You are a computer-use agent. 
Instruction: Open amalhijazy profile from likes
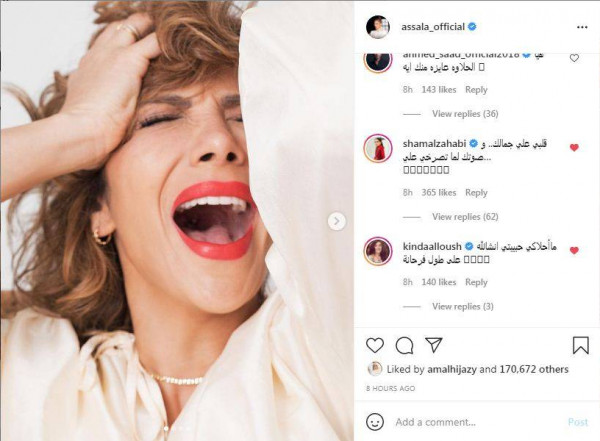452,369
